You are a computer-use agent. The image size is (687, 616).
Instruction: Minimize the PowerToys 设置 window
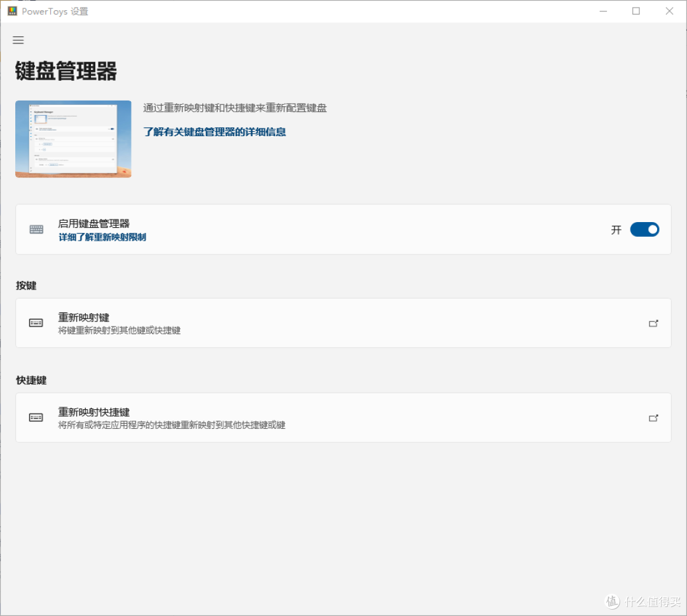pos(603,11)
